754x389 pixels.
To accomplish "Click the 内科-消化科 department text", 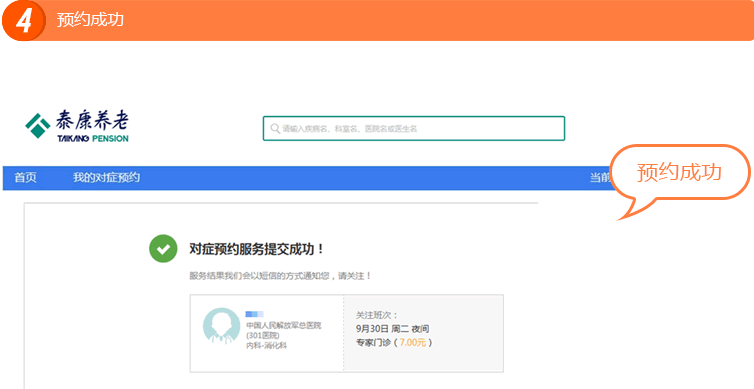I will [x=266, y=345].
